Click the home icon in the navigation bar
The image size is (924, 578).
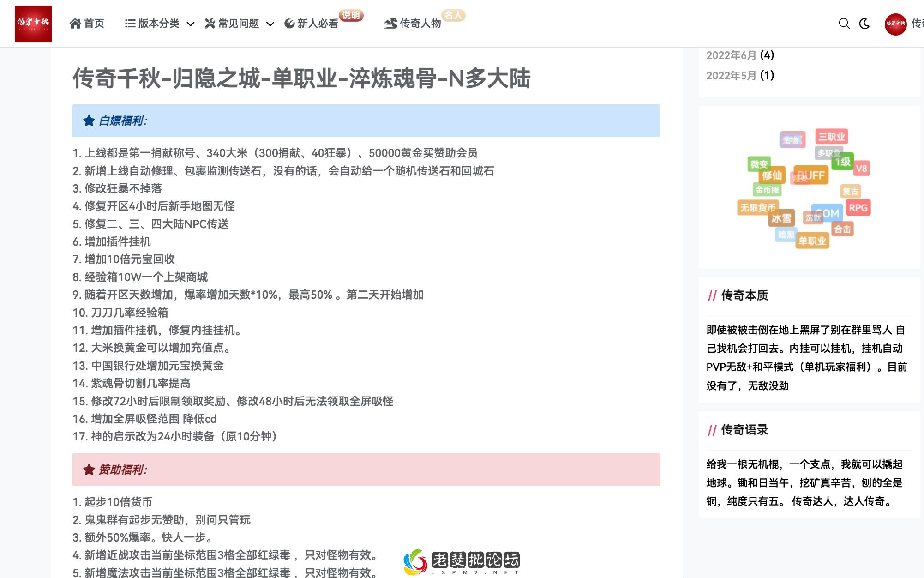[x=75, y=23]
